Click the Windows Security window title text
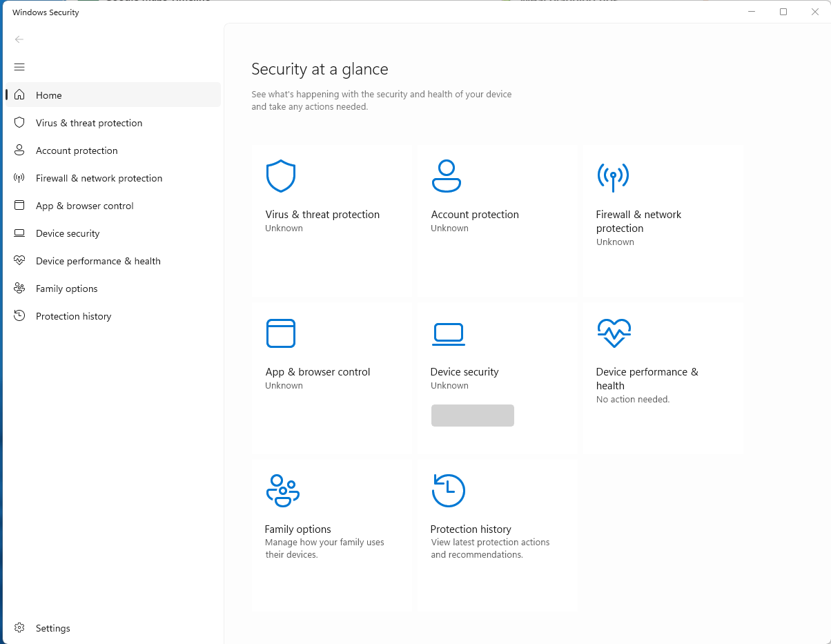831x644 pixels. [46, 12]
